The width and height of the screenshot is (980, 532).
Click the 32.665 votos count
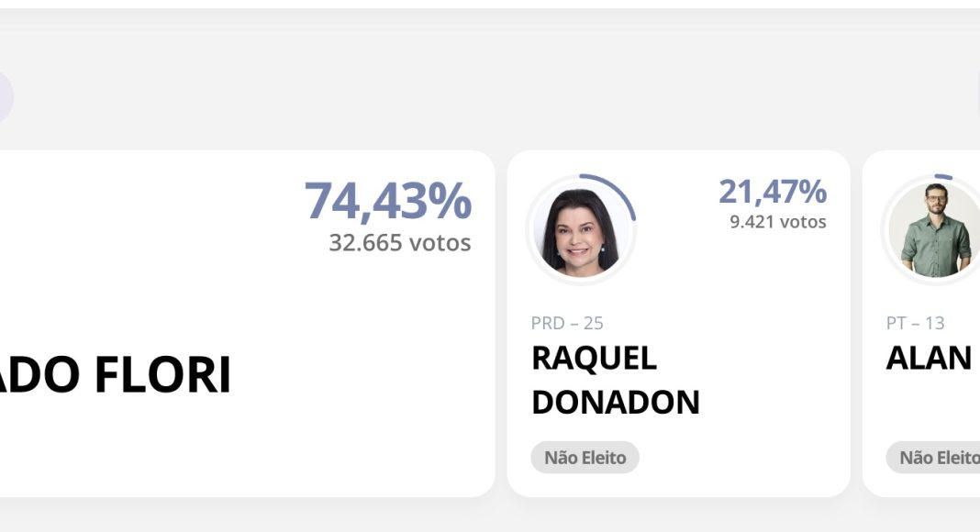pyautogui.click(x=400, y=243)
